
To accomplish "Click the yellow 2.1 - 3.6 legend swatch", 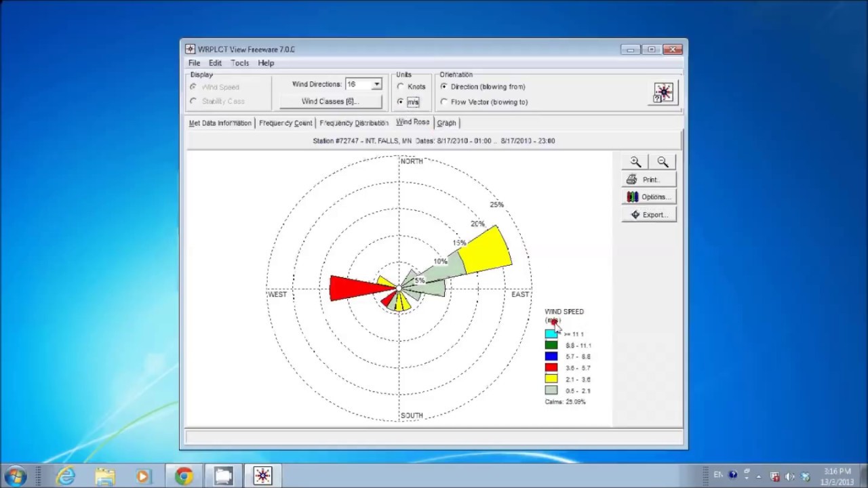I will (551, 380).
